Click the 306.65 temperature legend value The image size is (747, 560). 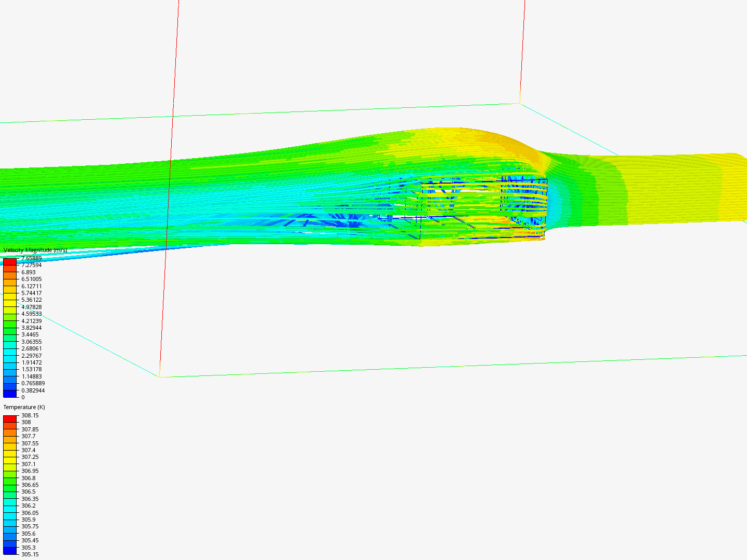click(30, 485)
